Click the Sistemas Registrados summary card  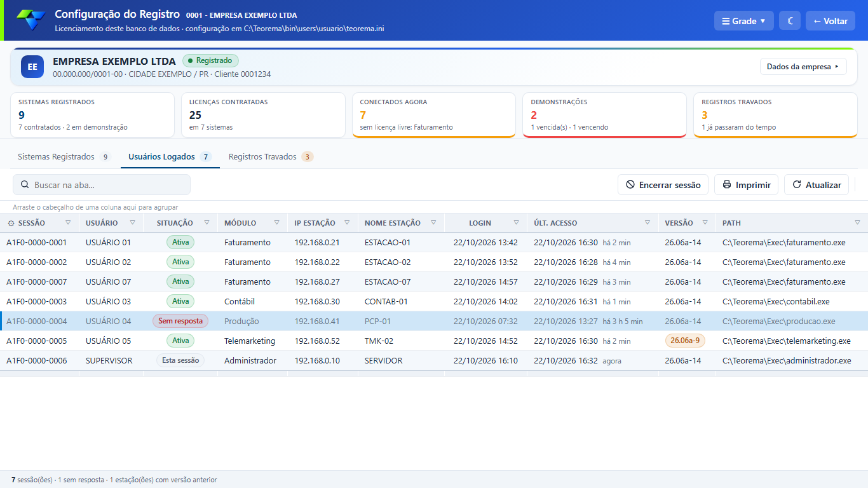(93, 115)
